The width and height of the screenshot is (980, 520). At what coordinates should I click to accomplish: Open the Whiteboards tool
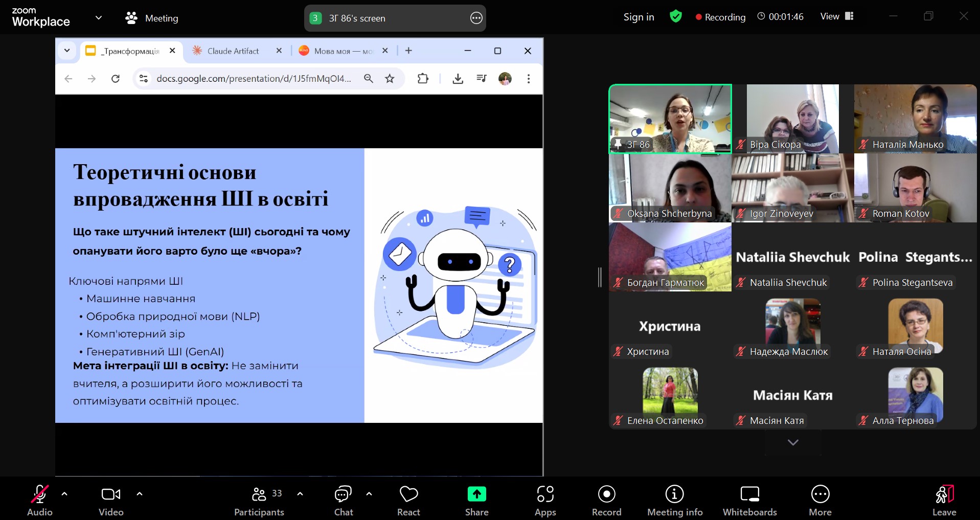[749, 501]
